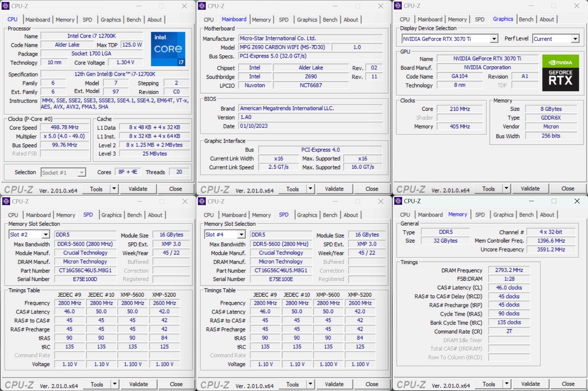Expand Tools arrow in the Mainboard window
Screen dimensions: 588x391
[x=310, y=189]
